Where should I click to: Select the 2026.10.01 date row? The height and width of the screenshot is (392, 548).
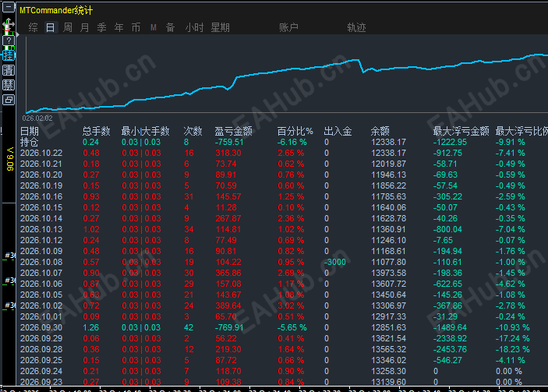click(41, 316)
